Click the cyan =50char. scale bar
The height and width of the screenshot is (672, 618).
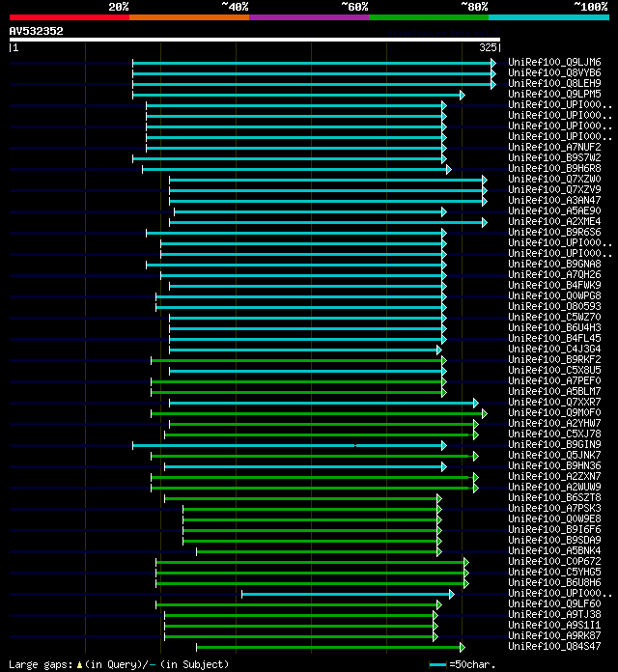pyautogui.click(x=437, y=664)
